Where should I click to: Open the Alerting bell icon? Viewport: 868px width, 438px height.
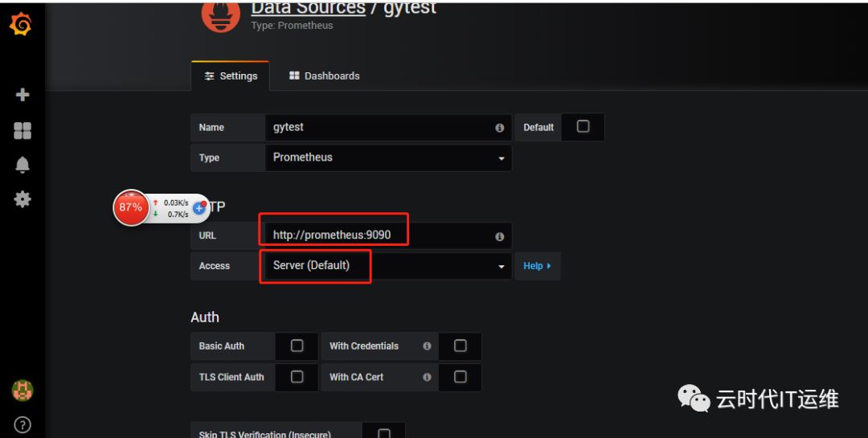pyautogui.click(x=23, y=165)
